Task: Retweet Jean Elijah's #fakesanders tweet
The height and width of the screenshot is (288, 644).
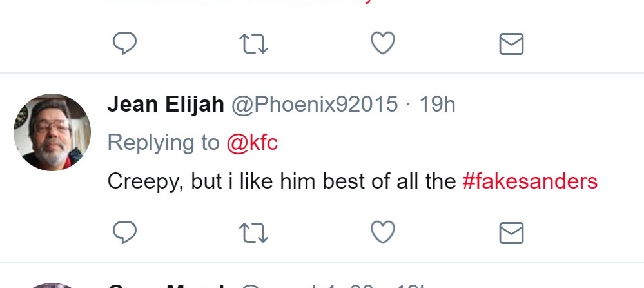Action: pos(253,232)
